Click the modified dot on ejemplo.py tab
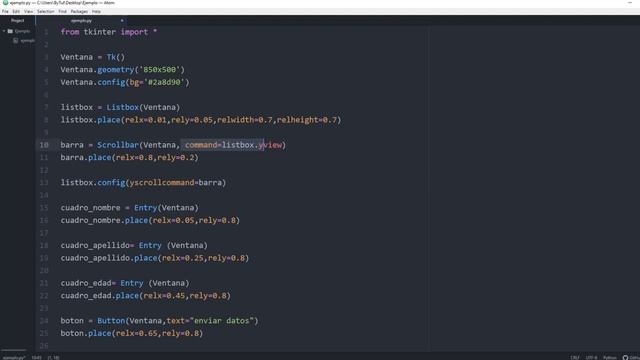 point(122,20)
